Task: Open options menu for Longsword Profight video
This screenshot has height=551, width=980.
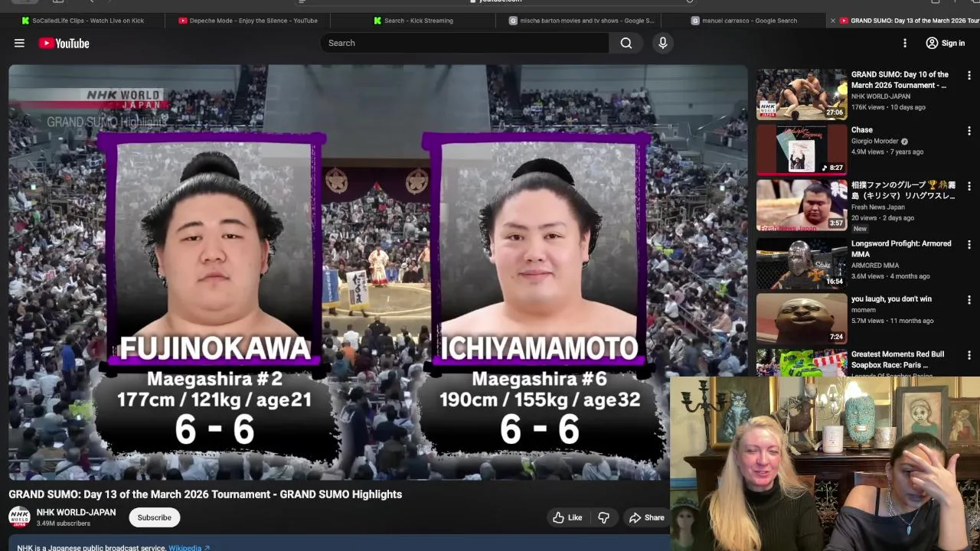Action: (969, 245)
